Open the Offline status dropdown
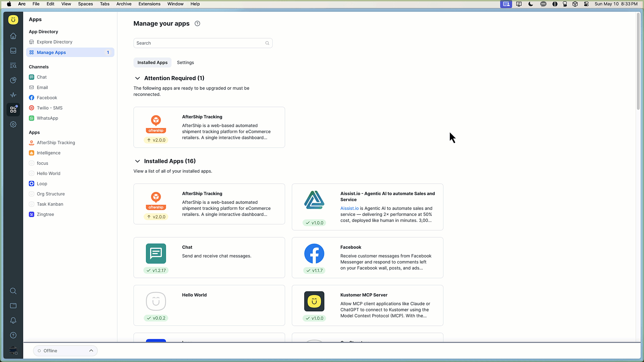 [x=65, y=351]
